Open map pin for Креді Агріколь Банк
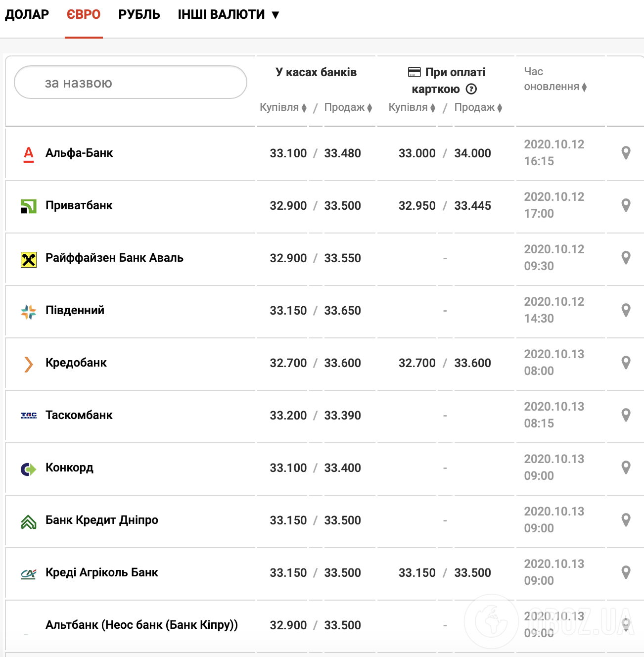This screenshot has height=657, width=644. 626,572
